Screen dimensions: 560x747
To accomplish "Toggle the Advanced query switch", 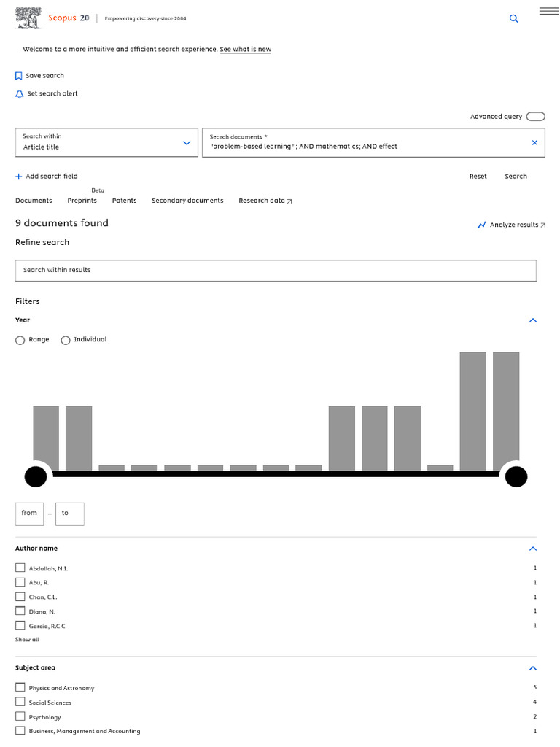I will pos(535,117).
